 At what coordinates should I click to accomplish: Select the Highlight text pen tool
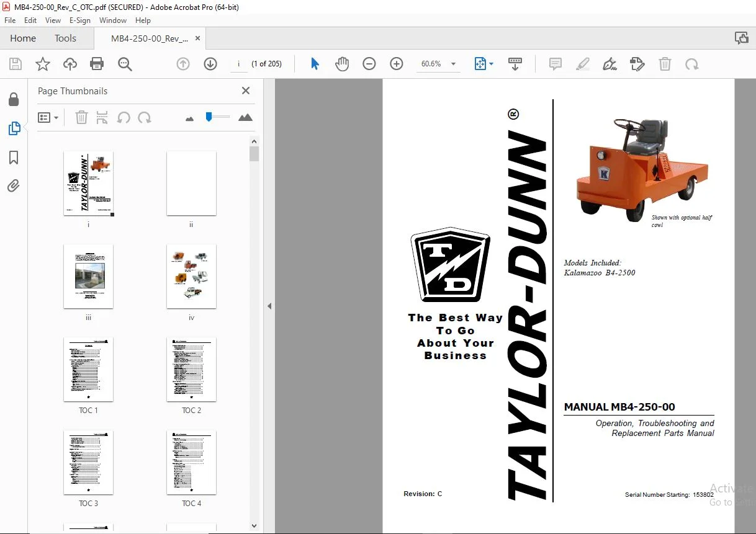[x=582, y=64]
